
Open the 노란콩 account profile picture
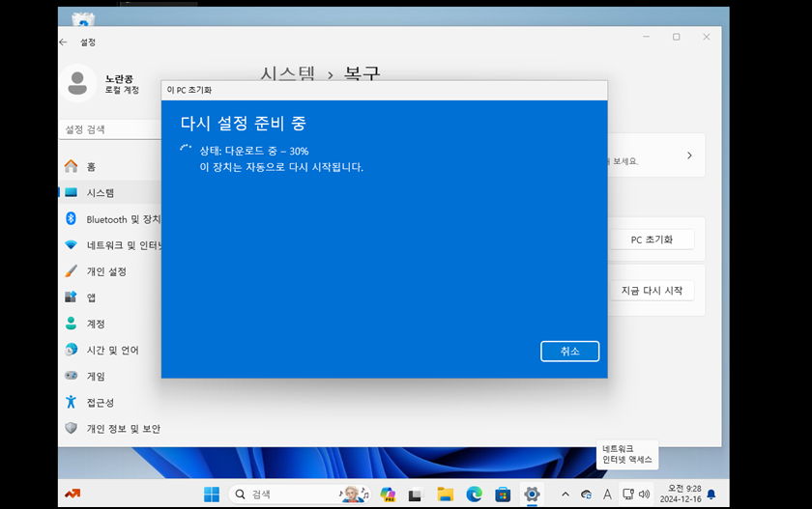click(77, 83)
